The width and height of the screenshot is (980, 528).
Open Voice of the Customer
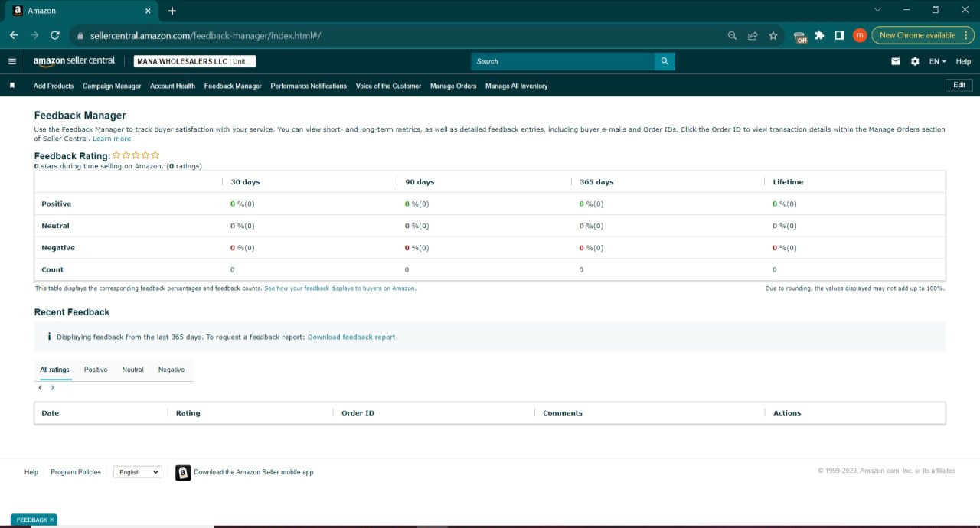[x=388, y=86]
